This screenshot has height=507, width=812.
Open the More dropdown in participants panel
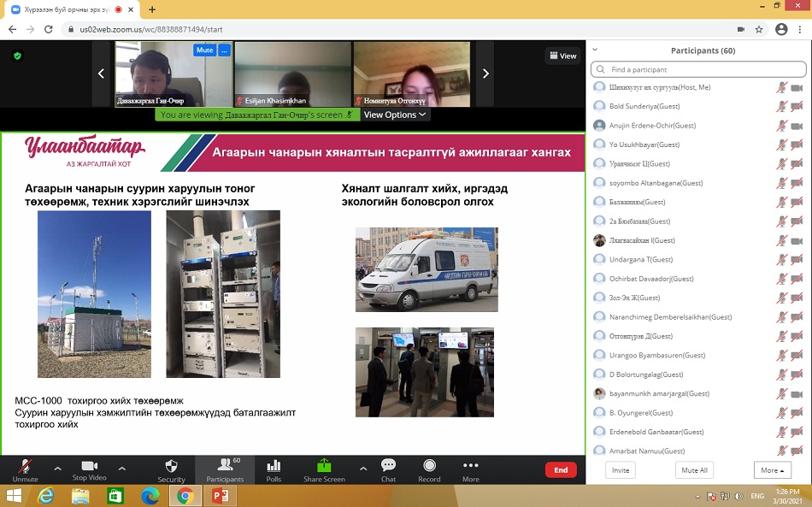pyautogui.click(x=772, y=470)
